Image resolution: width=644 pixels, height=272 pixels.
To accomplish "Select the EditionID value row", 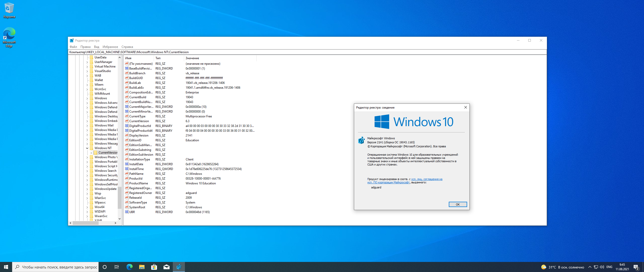I will coord(190,140).
